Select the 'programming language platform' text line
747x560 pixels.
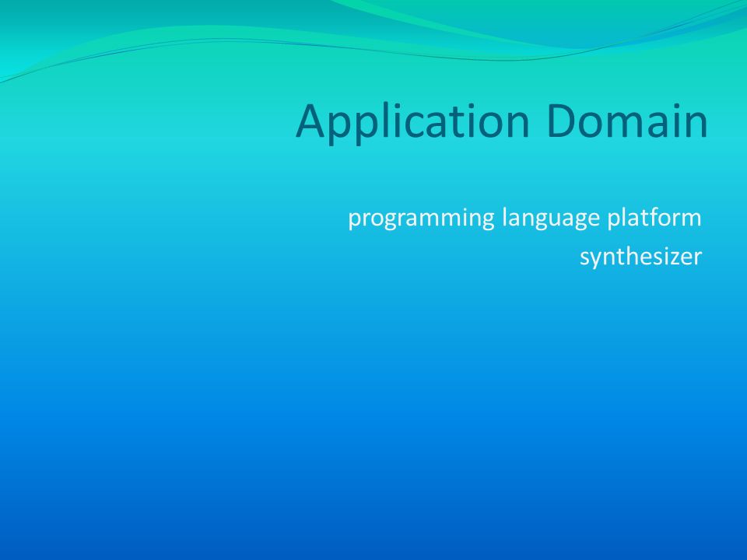(x=524, y=219)
